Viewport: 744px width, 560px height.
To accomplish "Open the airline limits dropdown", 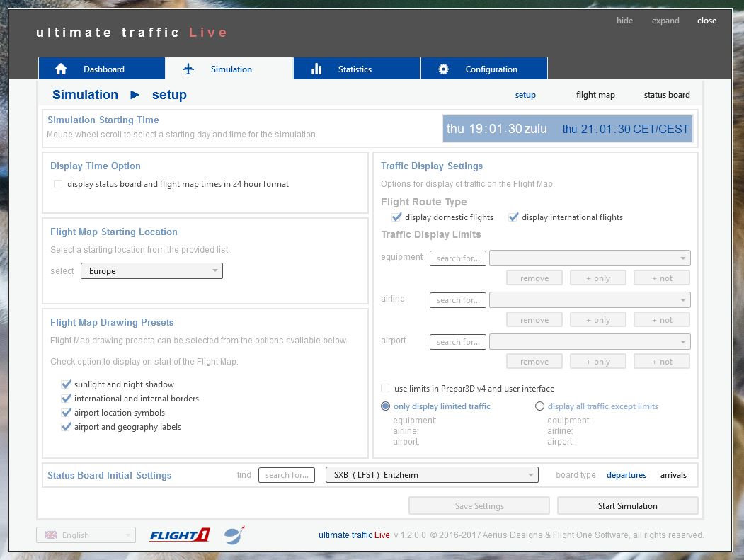I will pos(590,300).
